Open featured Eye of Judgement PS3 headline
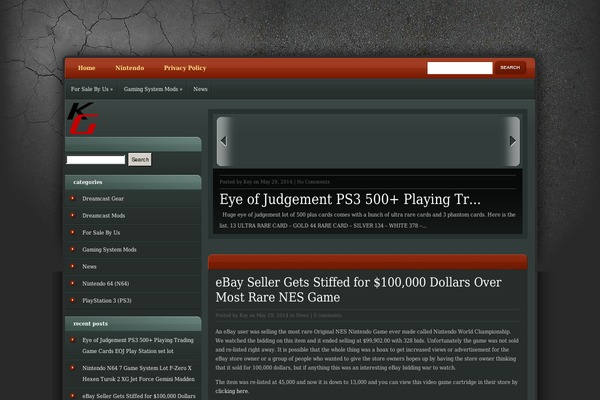The image size is (600, 400). pos(350,199)
